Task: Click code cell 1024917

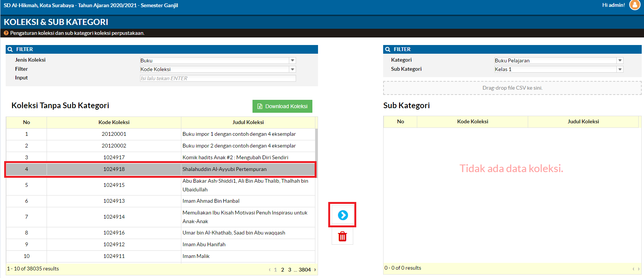Action: [x=114, y=157]
